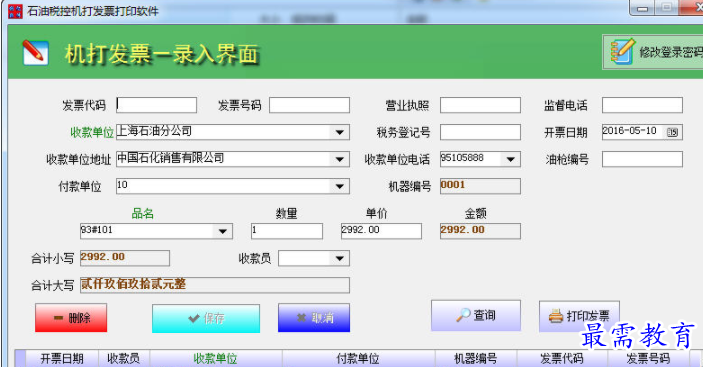Click the 合计大写 field 贰仟玖佰玖拾贰元整
Image resolution: width=703 pixels, height=367 pixels.
point(215,285)
